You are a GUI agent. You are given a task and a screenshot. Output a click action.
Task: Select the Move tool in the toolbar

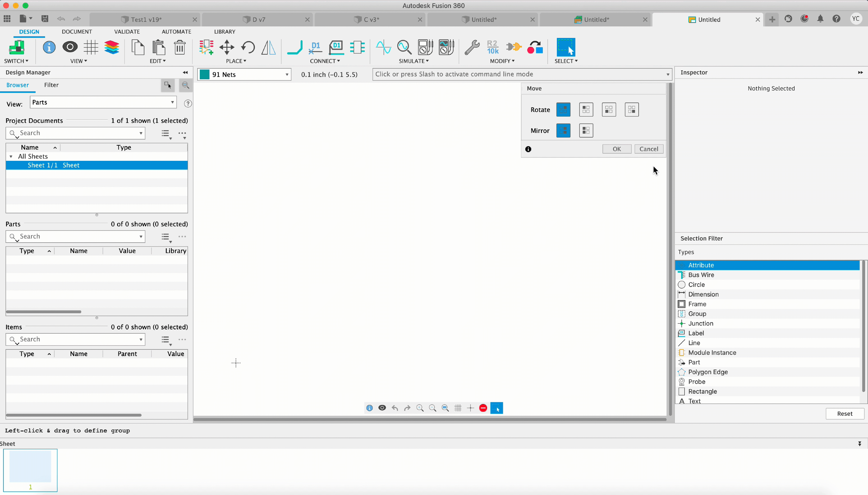coord(227,48)
